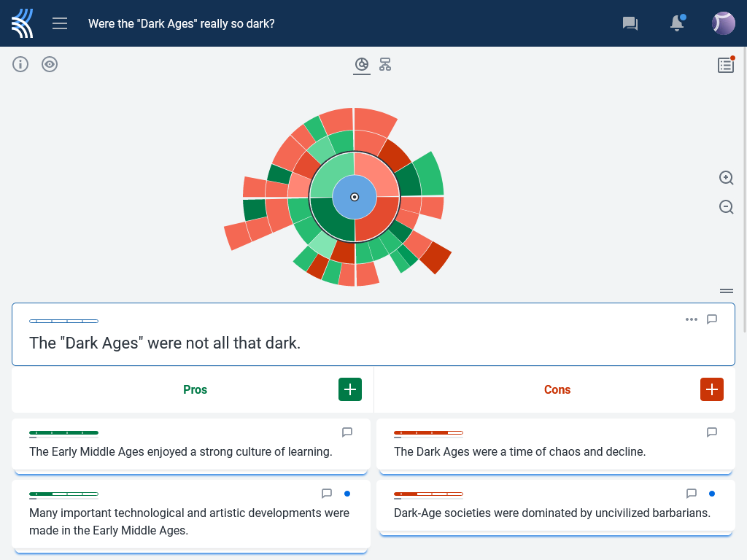Zoom out of the sunburst diagram
This screenshot has width=747, height=560.
pos(726,207)
